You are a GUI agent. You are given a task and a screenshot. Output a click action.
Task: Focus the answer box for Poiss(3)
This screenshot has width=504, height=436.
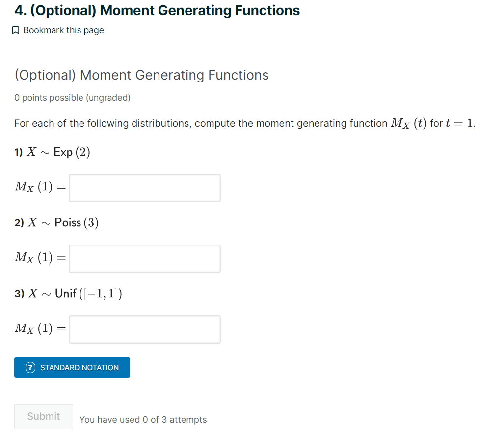145,259
